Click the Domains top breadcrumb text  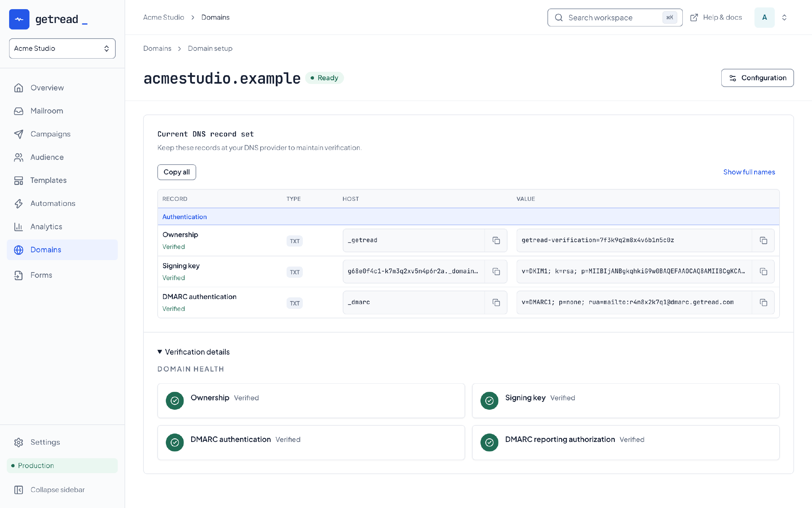coord(215,17)
